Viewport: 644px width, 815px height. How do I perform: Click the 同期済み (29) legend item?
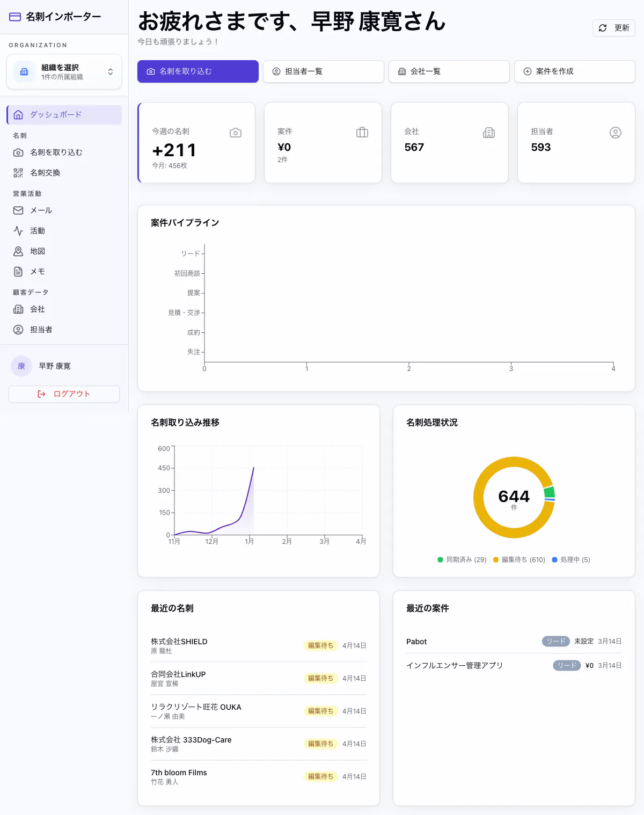point(462,560)
